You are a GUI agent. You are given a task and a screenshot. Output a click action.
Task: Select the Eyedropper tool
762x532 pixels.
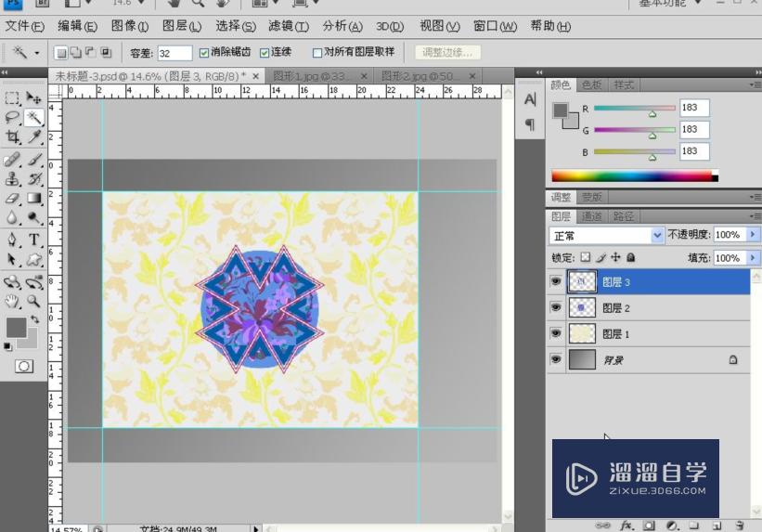tap(33, 136)
